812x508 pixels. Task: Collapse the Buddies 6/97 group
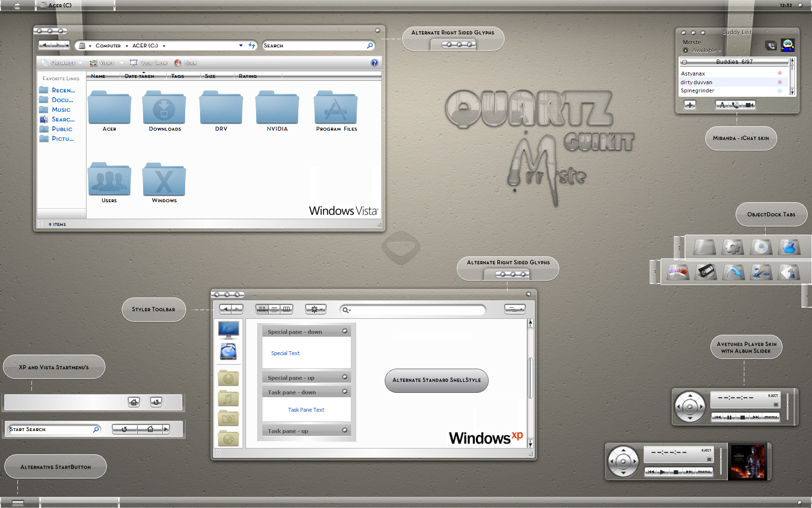tap(684, 62)
